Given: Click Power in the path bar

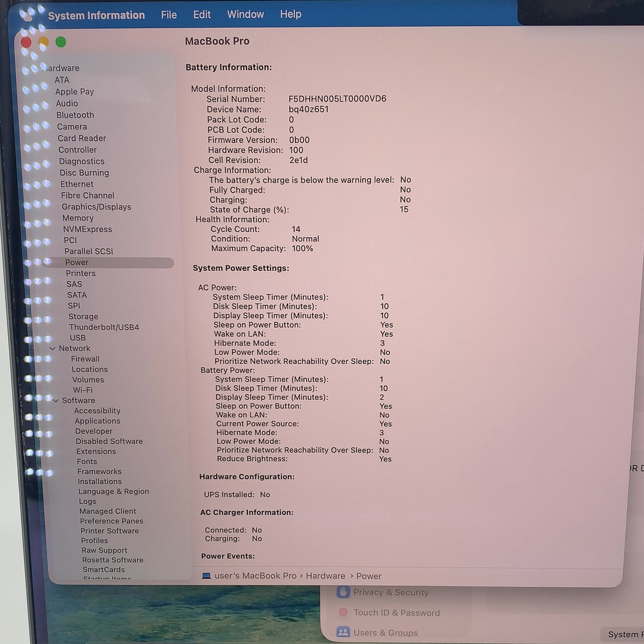Looking at the screenshot, I should (x=369, y=576).
